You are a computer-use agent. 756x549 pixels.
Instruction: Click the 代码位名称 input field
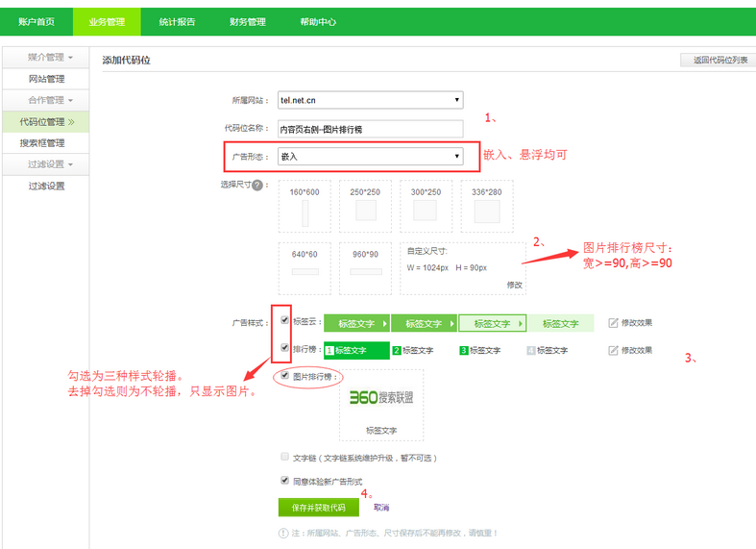click(370, 129)
